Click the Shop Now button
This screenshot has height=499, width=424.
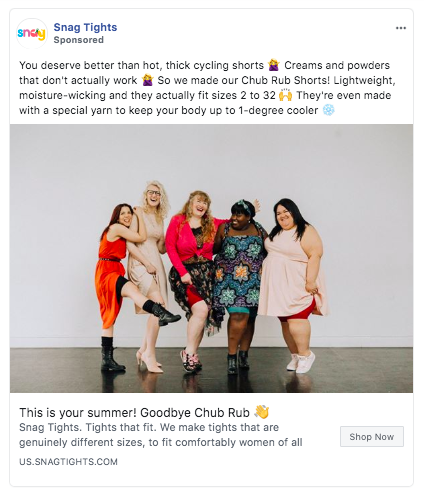pos(372,436)
